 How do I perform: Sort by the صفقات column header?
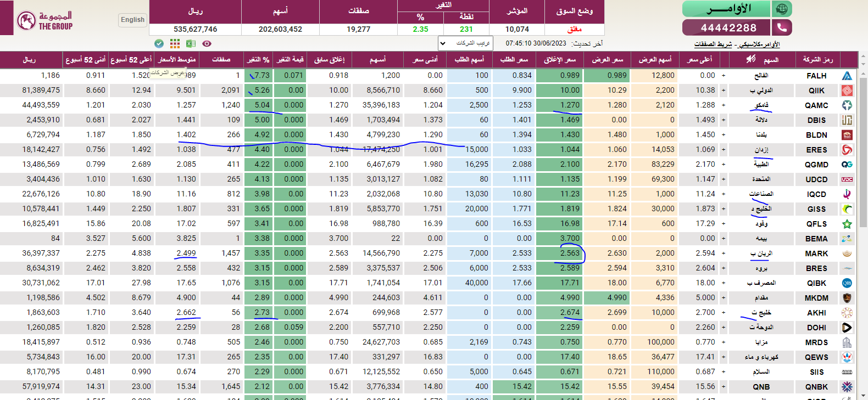tap(221, 59)
